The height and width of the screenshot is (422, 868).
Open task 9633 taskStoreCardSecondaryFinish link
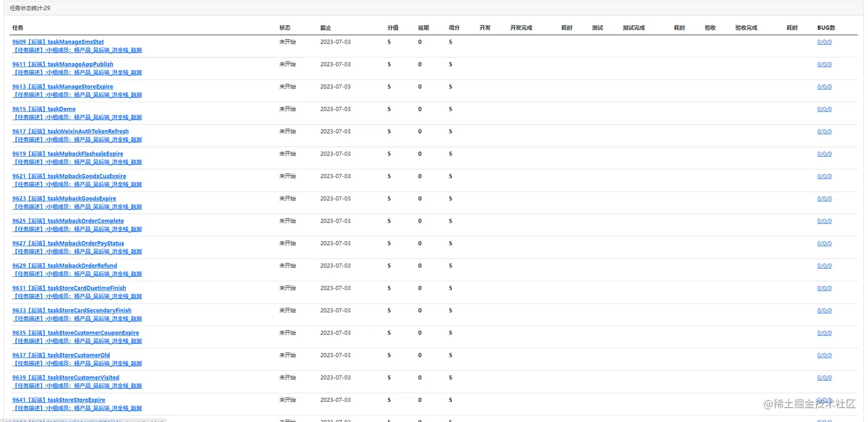(72, 311)
